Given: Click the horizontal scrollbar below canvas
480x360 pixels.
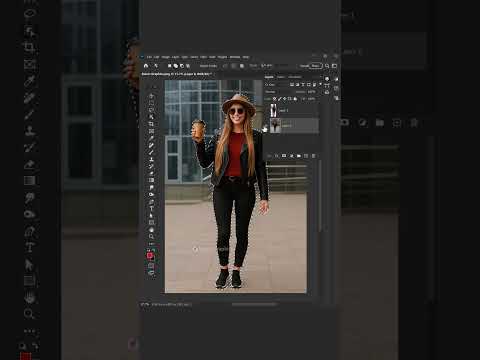Looking at the screenshot, I should coord(254,304).
